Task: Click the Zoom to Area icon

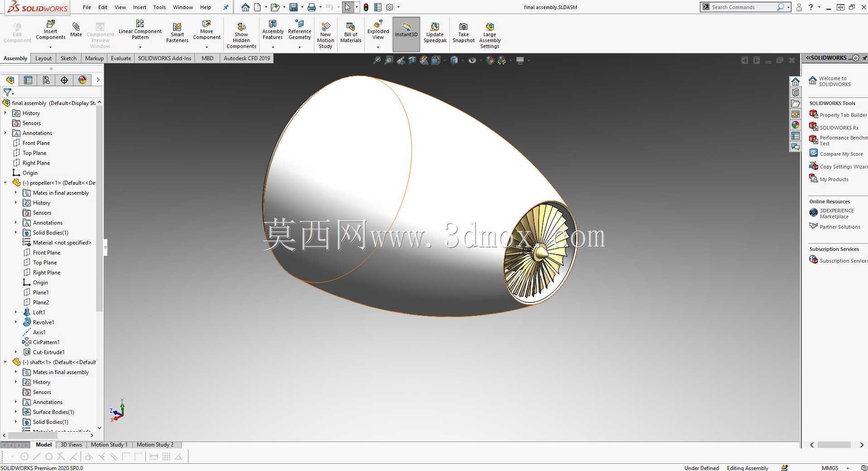Action: tap(389, 60)
